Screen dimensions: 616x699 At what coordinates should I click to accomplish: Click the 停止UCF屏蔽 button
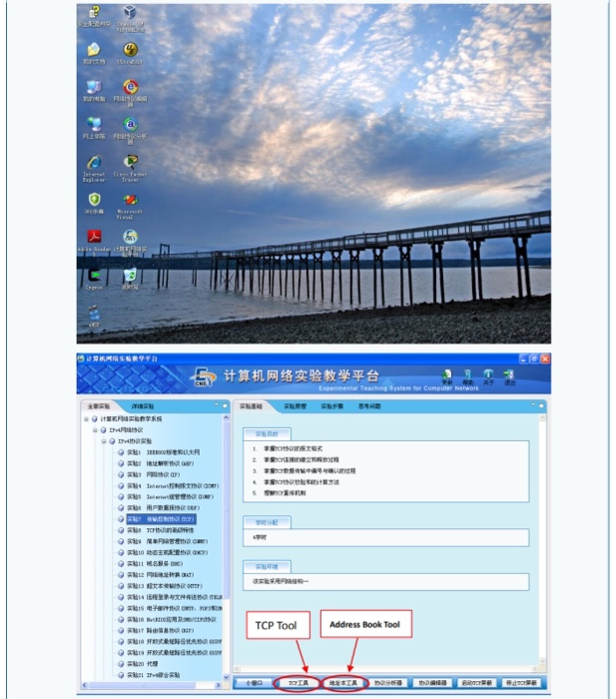point(522,683)
